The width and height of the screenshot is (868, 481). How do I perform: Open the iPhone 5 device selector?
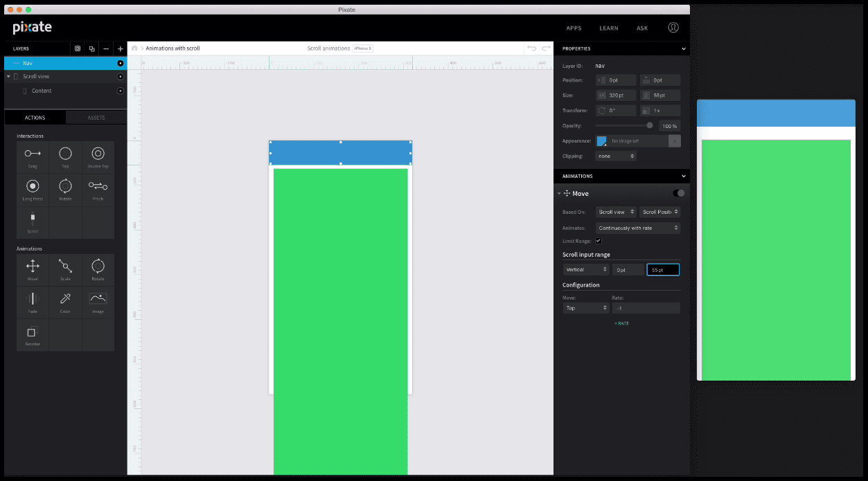[362, 48]
